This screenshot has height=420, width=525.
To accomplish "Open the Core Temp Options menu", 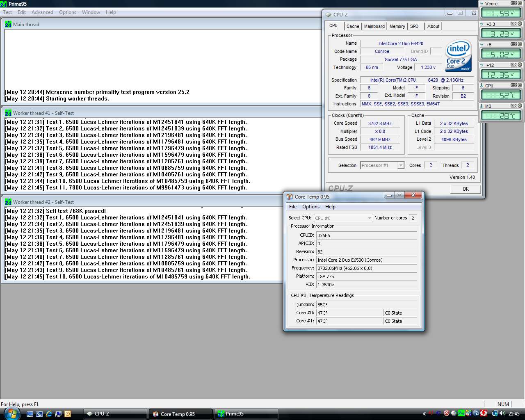I will coord(311,207).
